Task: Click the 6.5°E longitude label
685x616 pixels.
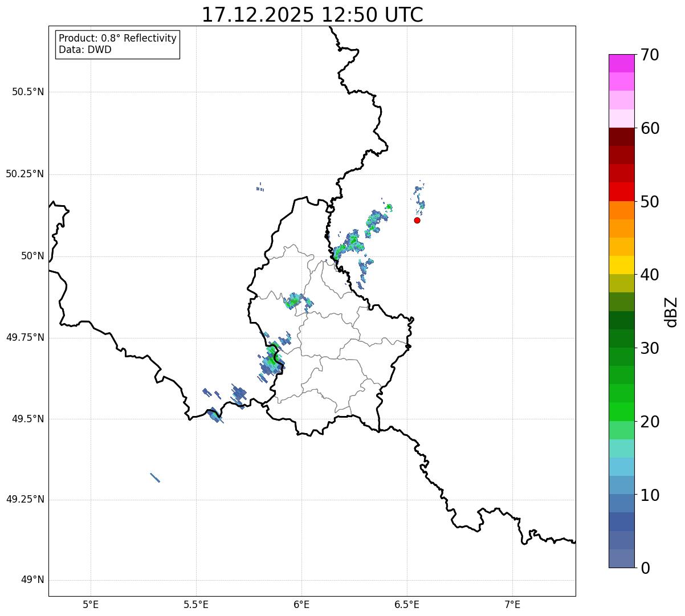Action: (x=407, y=604)
